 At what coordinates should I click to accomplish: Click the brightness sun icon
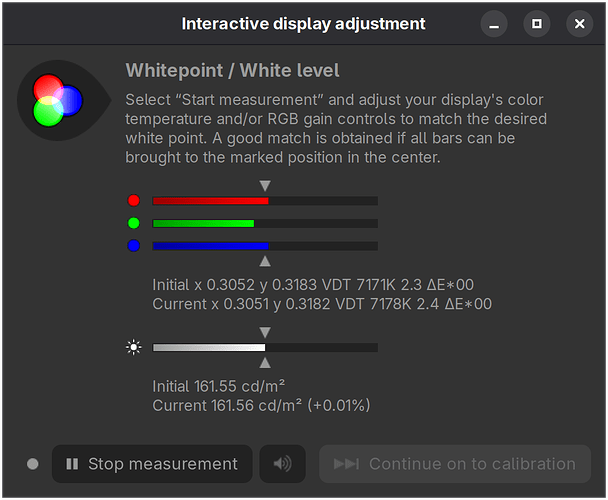point(134,347)
